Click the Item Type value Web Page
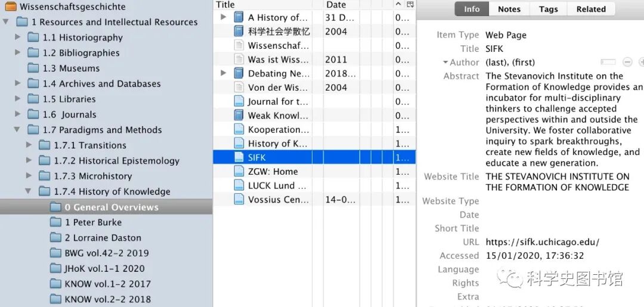The width and height of the screenshot is (644, 307). tap(506, 35)
